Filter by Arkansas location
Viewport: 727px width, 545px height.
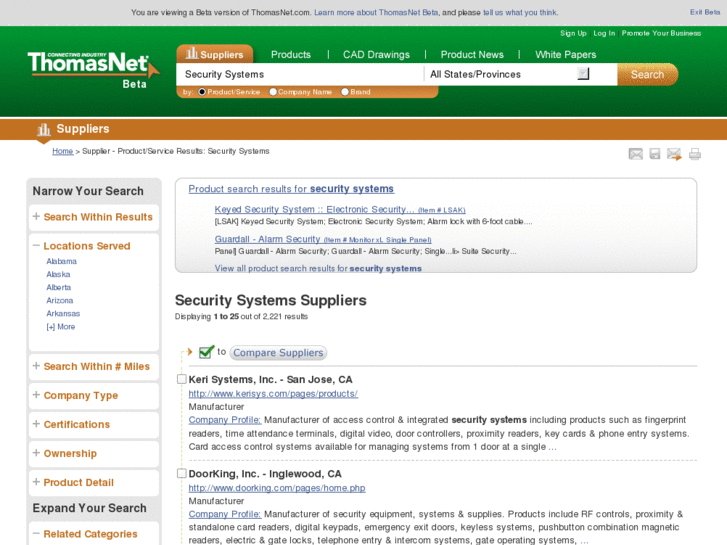63,314
